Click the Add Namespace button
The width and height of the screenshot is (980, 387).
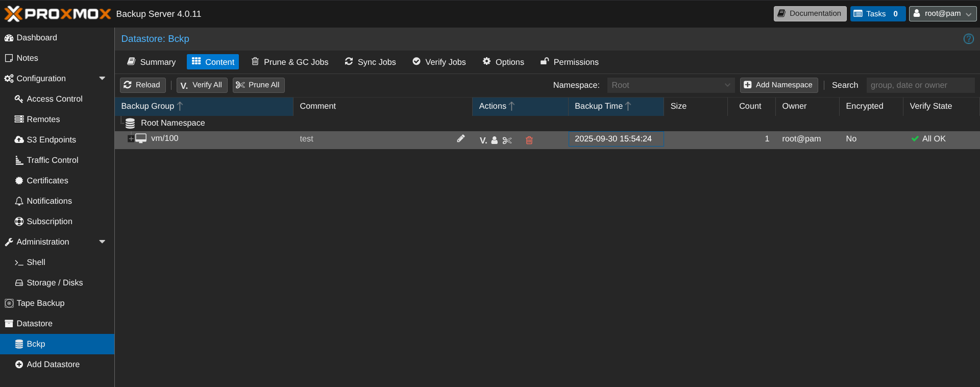coord(778,85)
